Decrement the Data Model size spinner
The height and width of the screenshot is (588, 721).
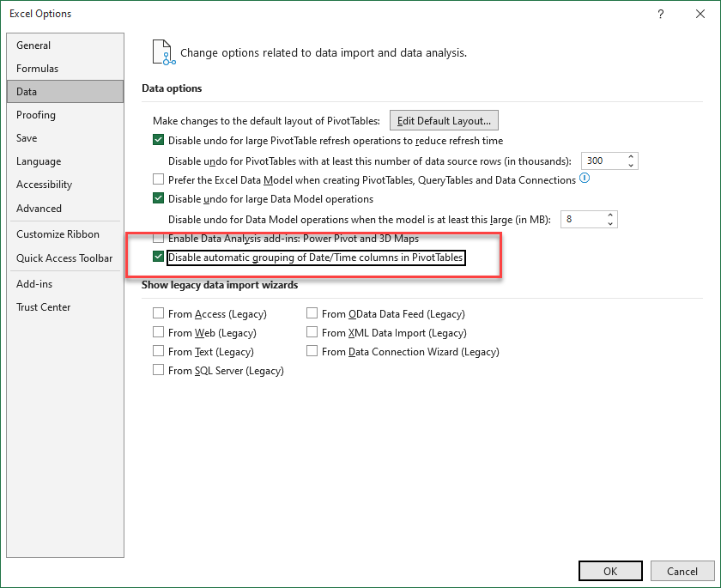[x=611, y=223]
